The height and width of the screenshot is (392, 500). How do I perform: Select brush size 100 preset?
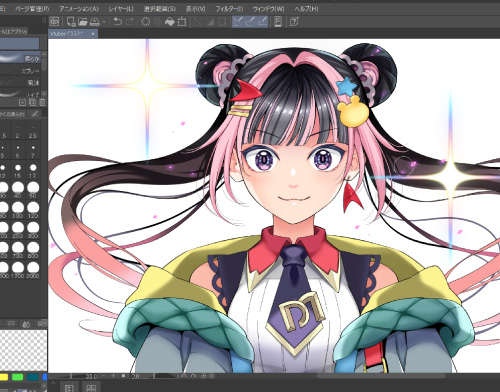tap(18, 210)
